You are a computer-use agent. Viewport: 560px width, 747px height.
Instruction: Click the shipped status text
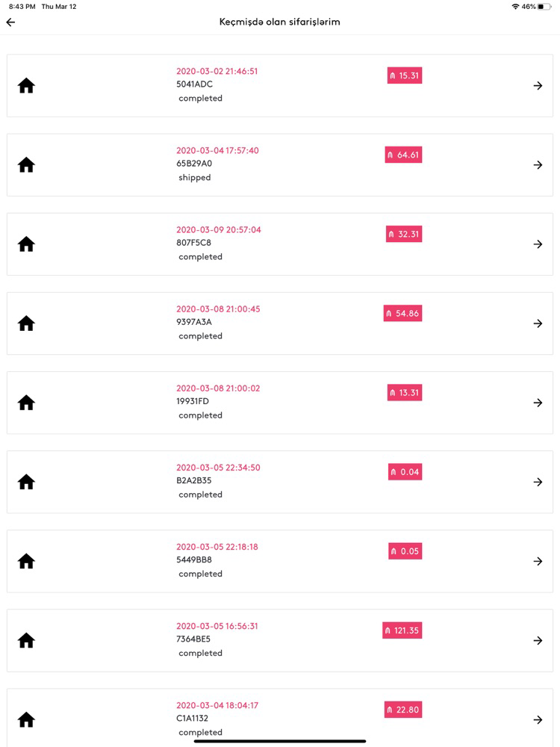[194, 178]
